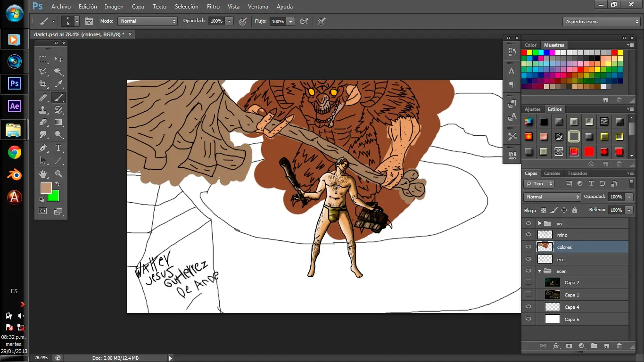Expand the yo layer group
The height and width of the screenshot is (362, 644).
pos(539,223)
